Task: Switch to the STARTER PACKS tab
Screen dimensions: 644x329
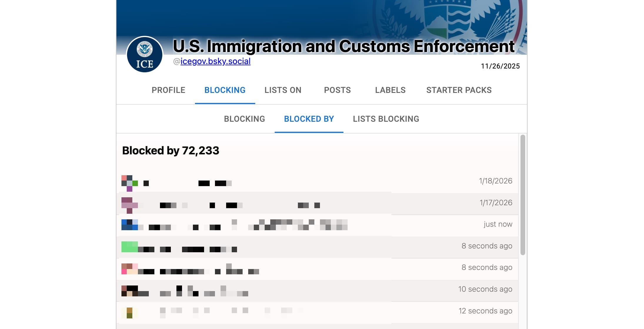Action: click(x=459, y=90)
